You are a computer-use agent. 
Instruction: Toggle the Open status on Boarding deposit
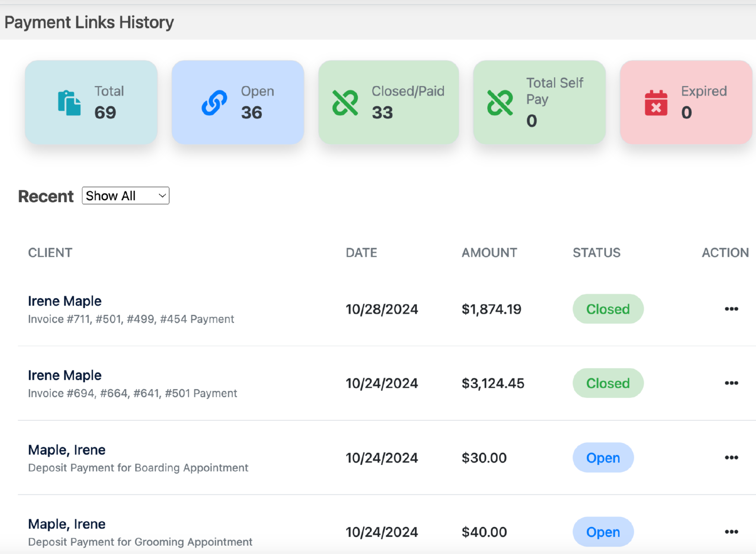pyautogui.click(x=603, y=458)
